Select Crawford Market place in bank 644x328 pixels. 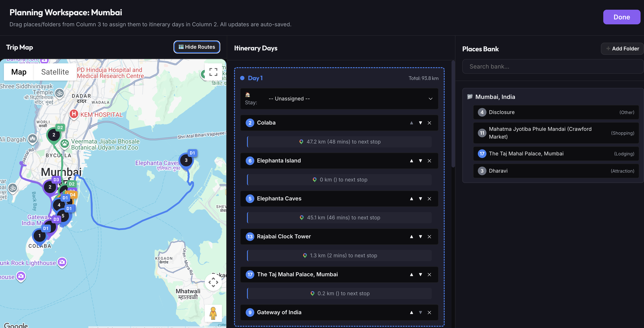556,133
